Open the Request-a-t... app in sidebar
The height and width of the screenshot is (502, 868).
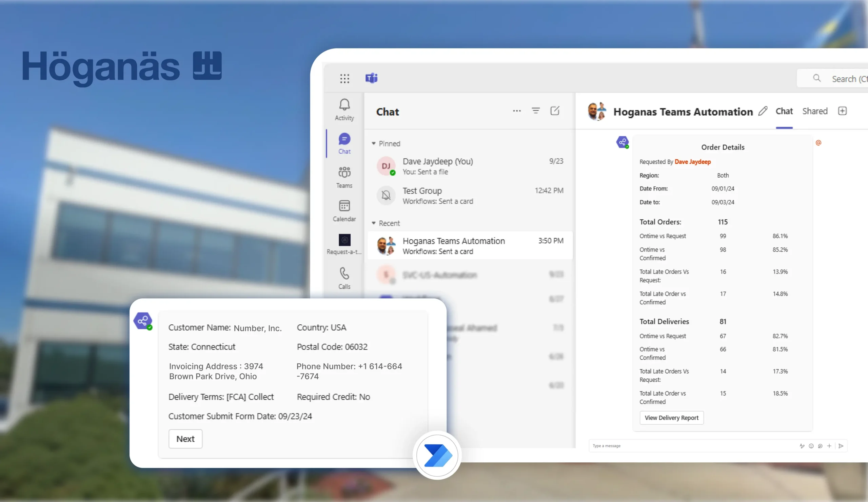point(344,244)
